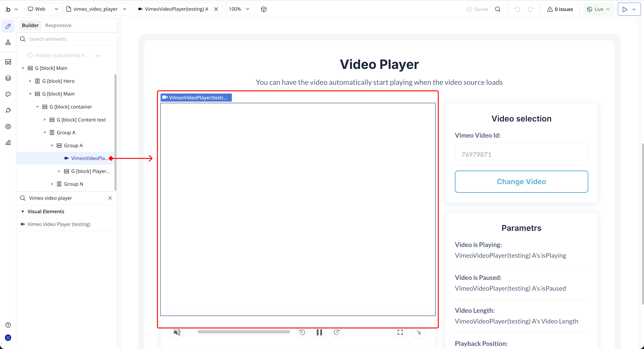
Task: Open the 100% zoom dropdown
Action: [x=239, y=9]
